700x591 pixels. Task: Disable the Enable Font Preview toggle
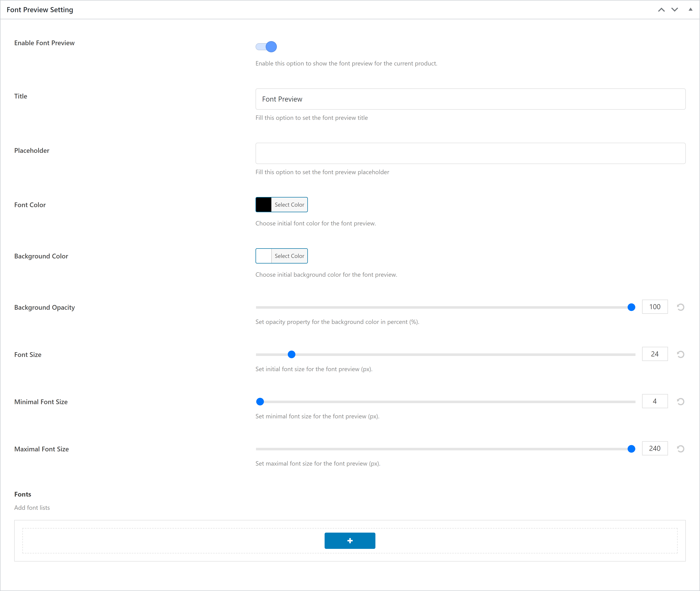click(266, 47)
